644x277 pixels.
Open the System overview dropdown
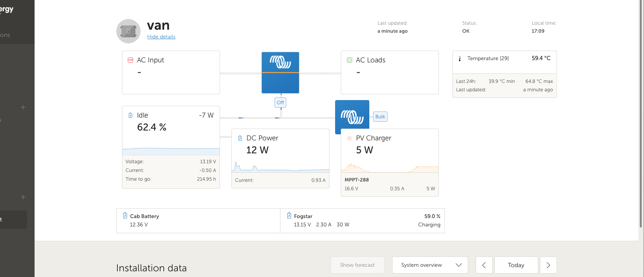[430, 265]
